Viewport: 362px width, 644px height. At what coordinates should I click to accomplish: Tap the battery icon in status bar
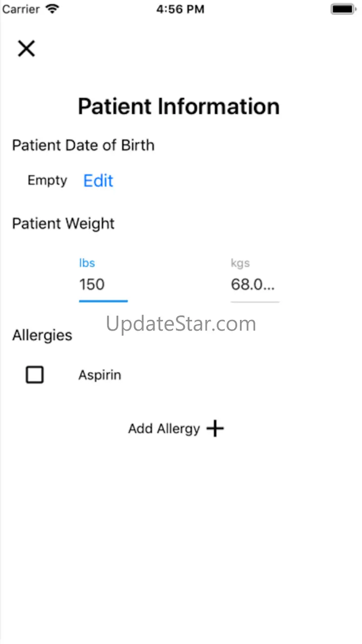click(x=343, y=9)
